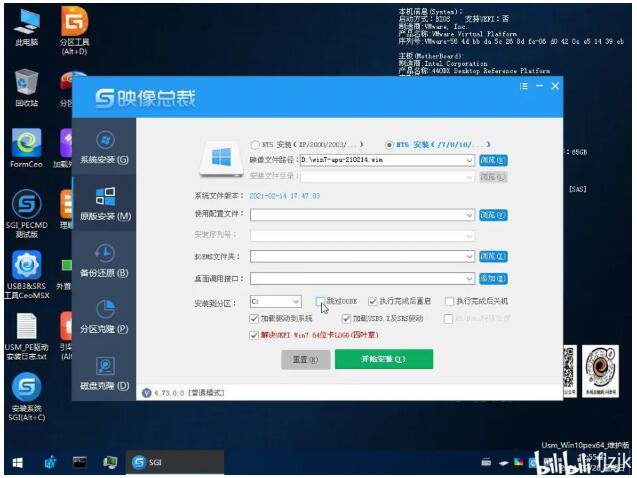This screenshot has height=478, width=637.
Task: Expand 映像文件路径 dropdown arrow
Action: pos(468,160)
